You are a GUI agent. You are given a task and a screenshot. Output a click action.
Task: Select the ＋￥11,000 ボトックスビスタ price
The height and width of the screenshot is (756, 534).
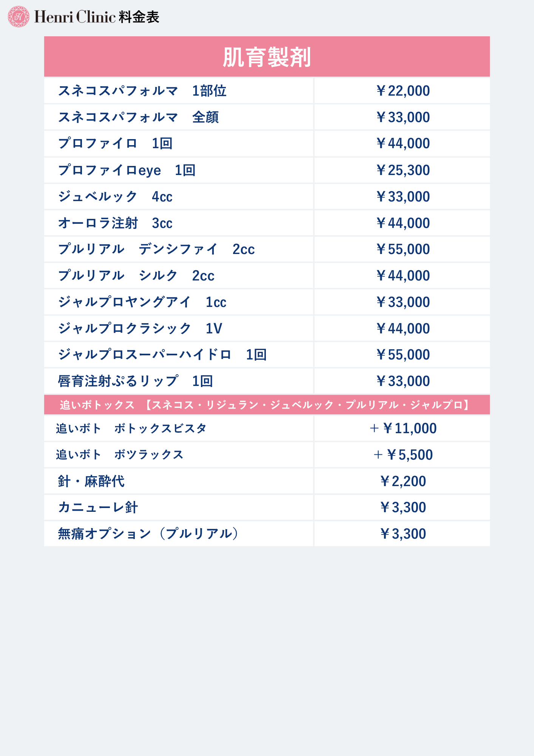403,428
